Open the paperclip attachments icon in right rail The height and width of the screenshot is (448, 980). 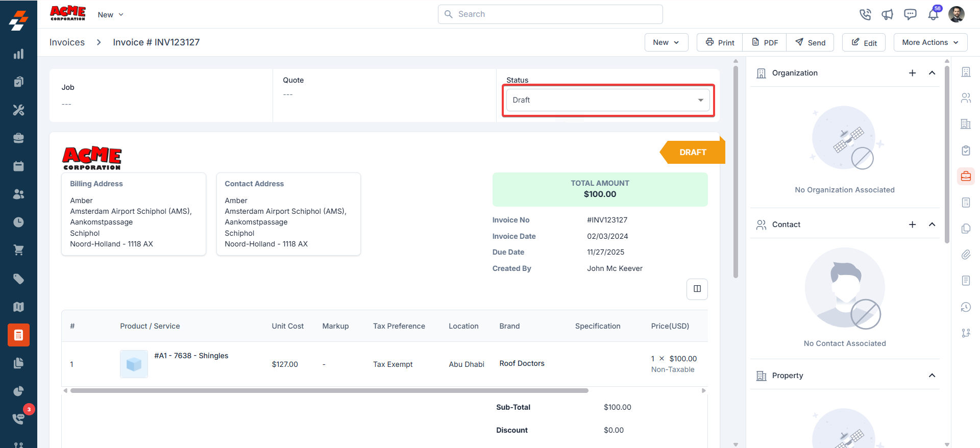[x=966, y=255]
